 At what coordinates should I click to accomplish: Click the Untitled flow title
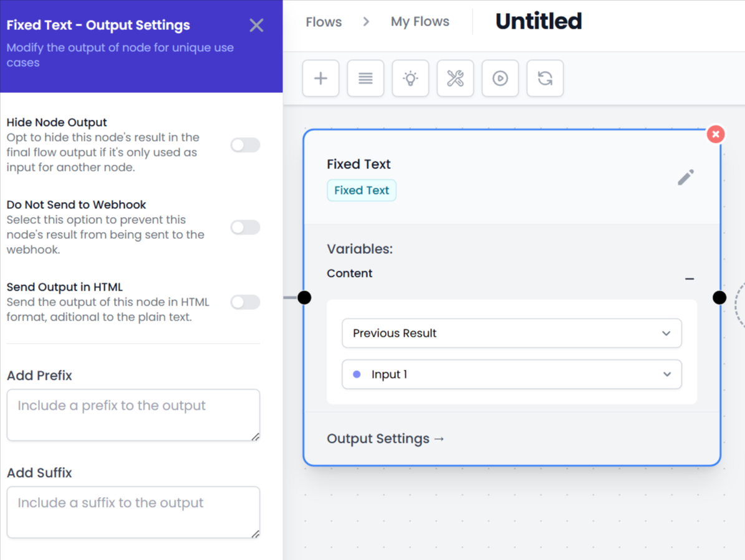(x=539, y=22)
